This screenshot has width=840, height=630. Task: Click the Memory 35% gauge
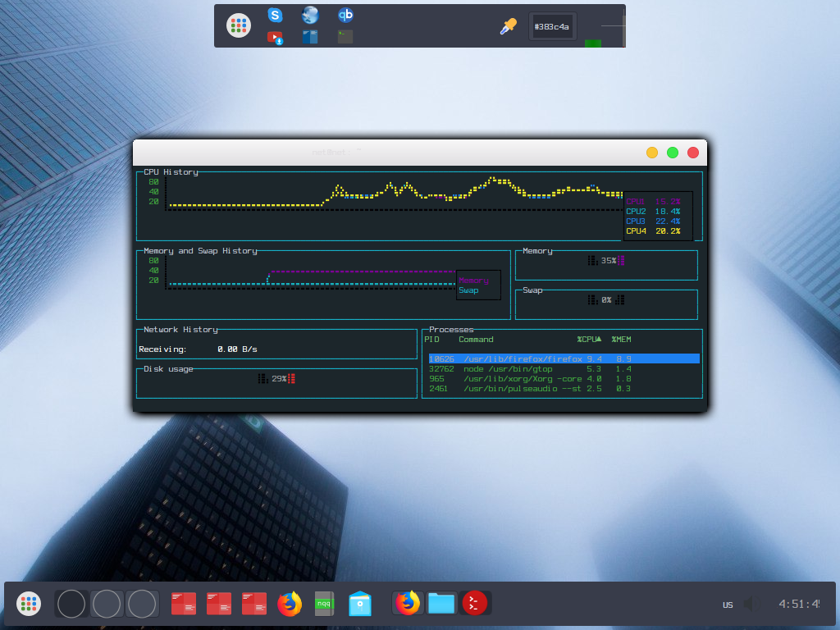point(606,260)
